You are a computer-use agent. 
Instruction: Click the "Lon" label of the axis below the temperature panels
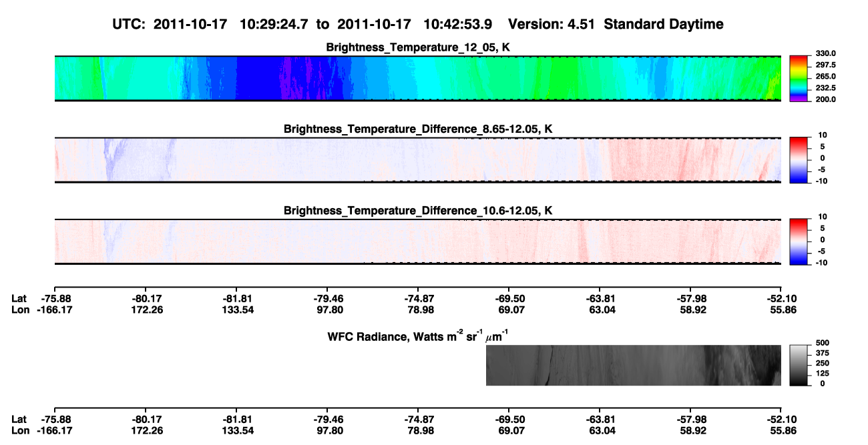pyautogui.click(x=20, y=310)
